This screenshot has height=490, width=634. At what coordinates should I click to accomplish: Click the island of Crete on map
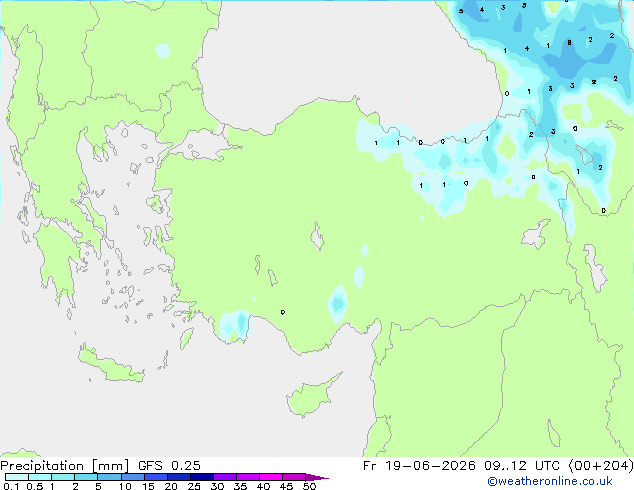coord(110,365)
